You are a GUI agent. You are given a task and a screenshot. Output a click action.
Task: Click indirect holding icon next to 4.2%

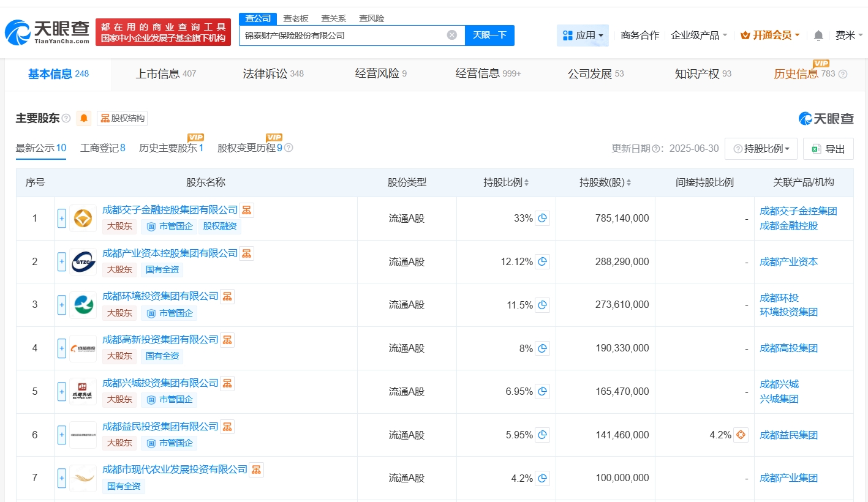pyautogui.click(x=741, y=435)
